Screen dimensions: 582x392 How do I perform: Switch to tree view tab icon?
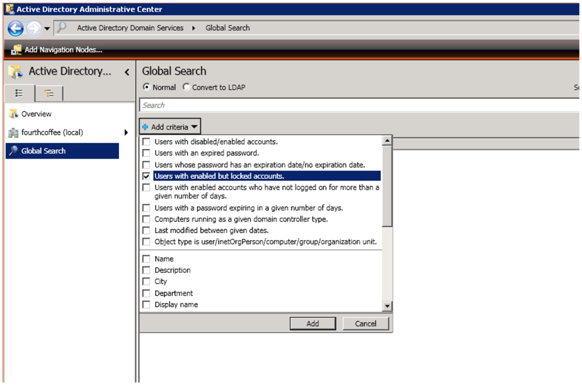(x=49, y=93)
